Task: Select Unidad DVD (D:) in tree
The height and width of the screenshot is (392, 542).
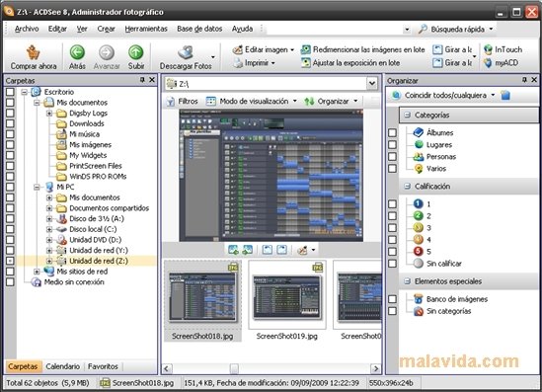Action: 95,240
